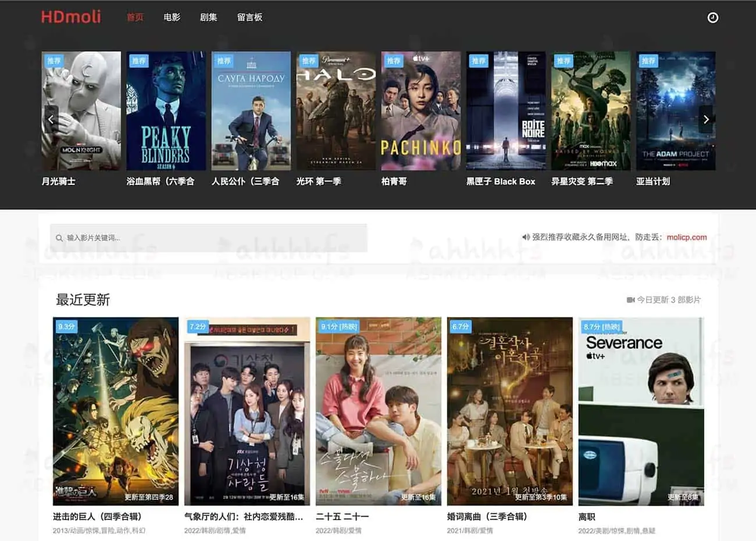Open the 留言板 page
The width and height of the screenshot is (756, 541).
(249, 17)
